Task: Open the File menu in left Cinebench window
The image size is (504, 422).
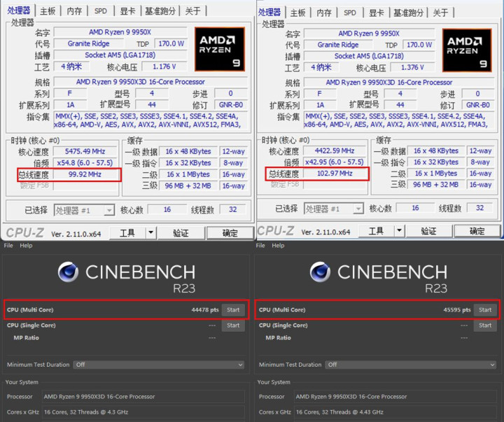Action: pos(8,246)
